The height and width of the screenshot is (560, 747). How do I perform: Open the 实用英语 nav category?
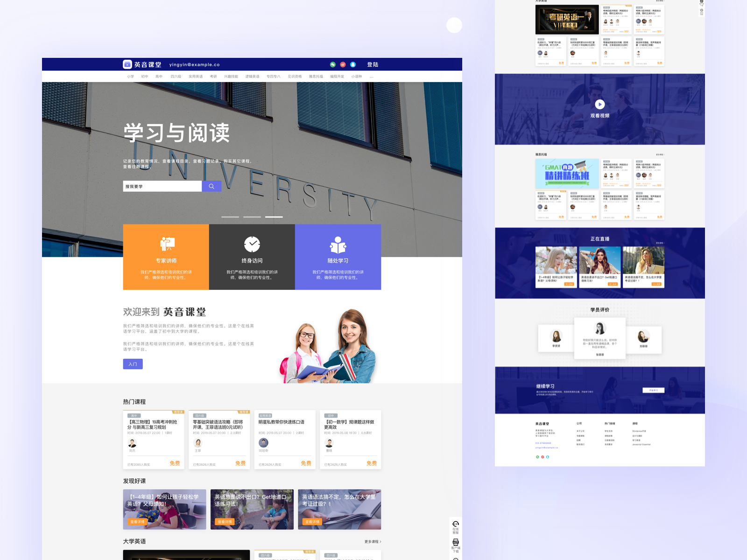(x=196, y=77)
